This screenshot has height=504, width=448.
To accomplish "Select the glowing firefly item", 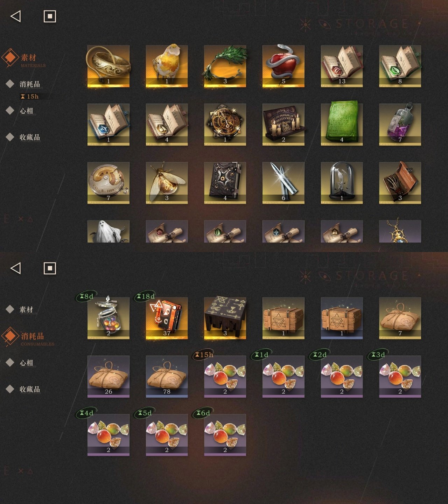I will point(167,183).
